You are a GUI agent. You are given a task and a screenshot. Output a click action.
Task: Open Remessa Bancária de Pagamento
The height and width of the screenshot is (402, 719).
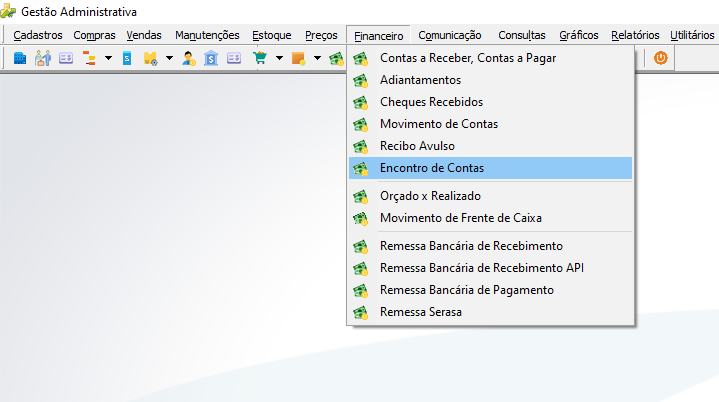pyautogui.click(x=490, y=290)
